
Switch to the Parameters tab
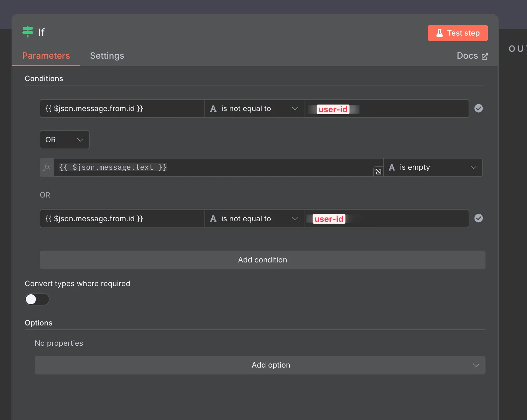46,56
